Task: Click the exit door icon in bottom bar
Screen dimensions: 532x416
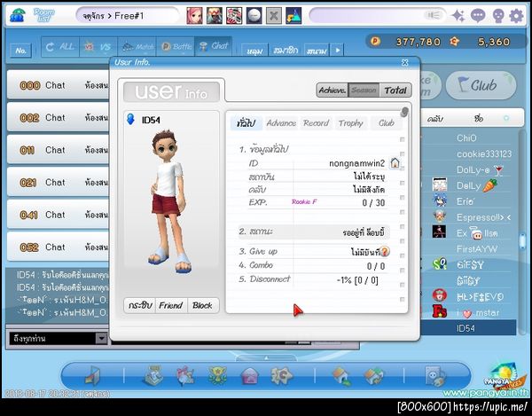Action: click(x=92, y=376)
